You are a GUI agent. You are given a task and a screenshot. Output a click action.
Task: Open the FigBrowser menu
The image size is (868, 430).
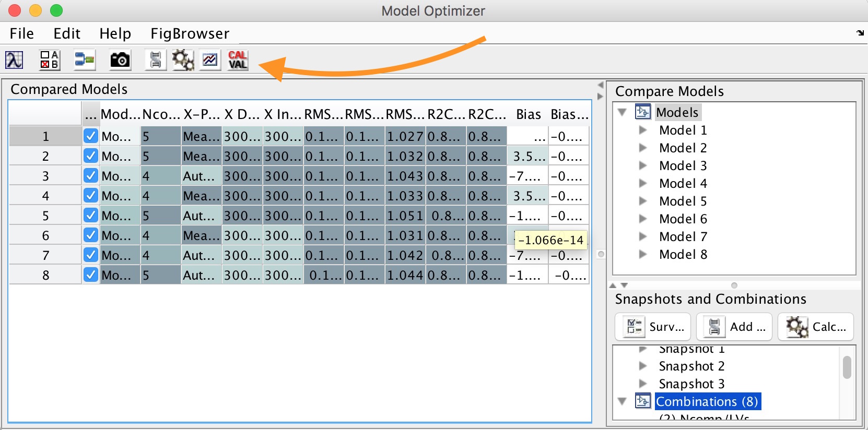point(190,33)
